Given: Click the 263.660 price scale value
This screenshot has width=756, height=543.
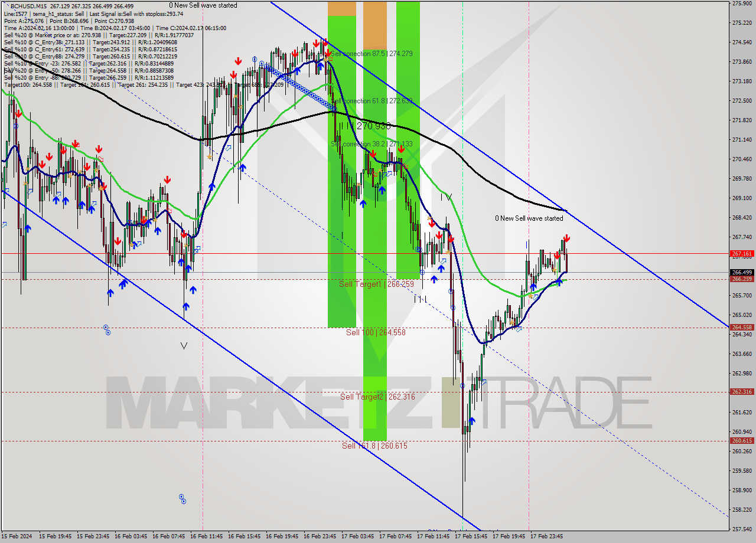Looking at the screenshot, I should click(742, 354).
